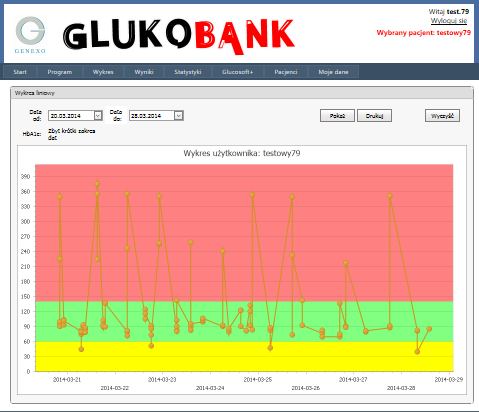Click the chart title Wykres użytkownika: testowy79
479x412 pixels.
coord(242,153)
